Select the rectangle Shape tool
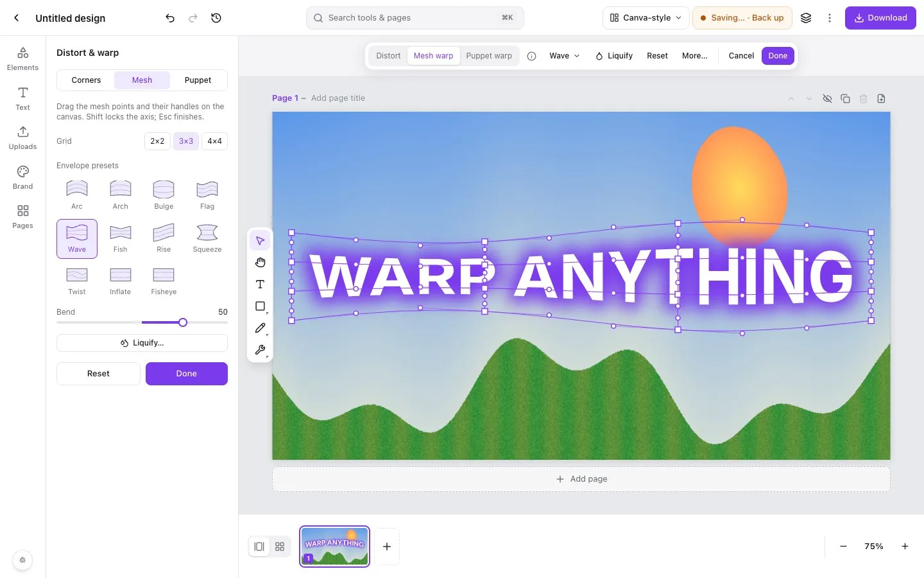Viewport: 924px width, 578px height. [x=260, y=306]
